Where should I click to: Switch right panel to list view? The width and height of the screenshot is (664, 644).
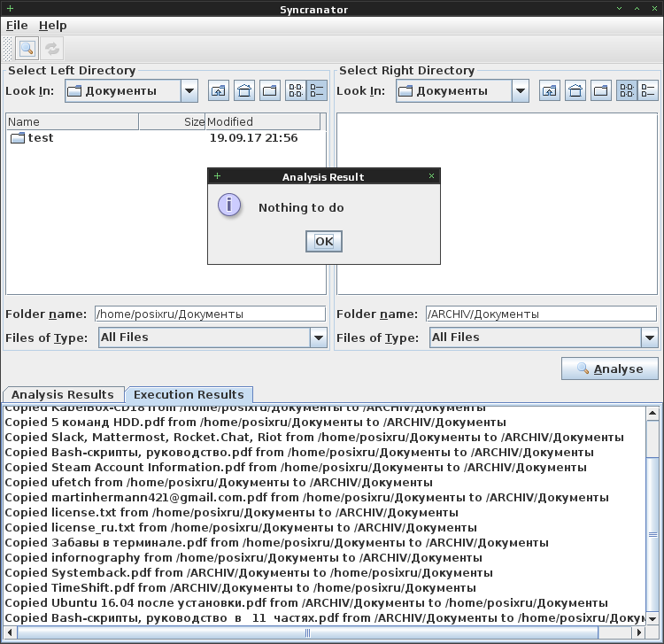627,90
